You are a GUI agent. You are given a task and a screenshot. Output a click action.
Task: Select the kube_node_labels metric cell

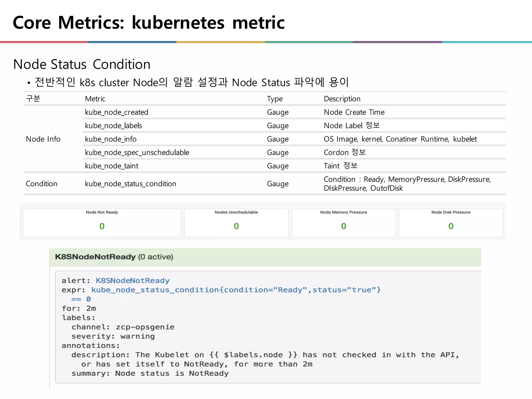tap(113, 126)
